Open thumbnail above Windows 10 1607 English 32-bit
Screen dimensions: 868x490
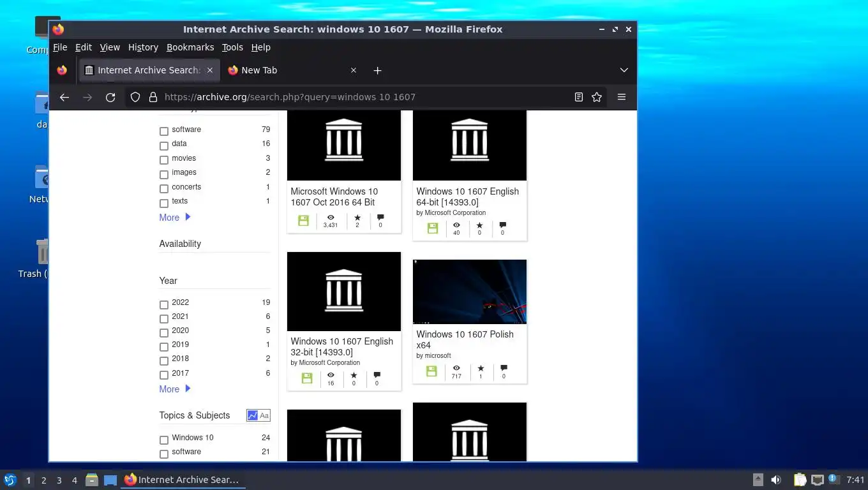(x=344, y=292)
